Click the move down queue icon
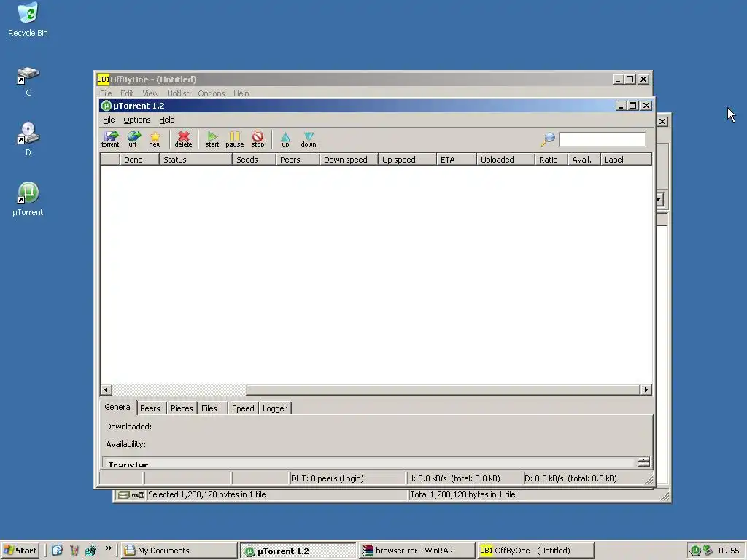747x560 pixels. (x=309, y=139)
